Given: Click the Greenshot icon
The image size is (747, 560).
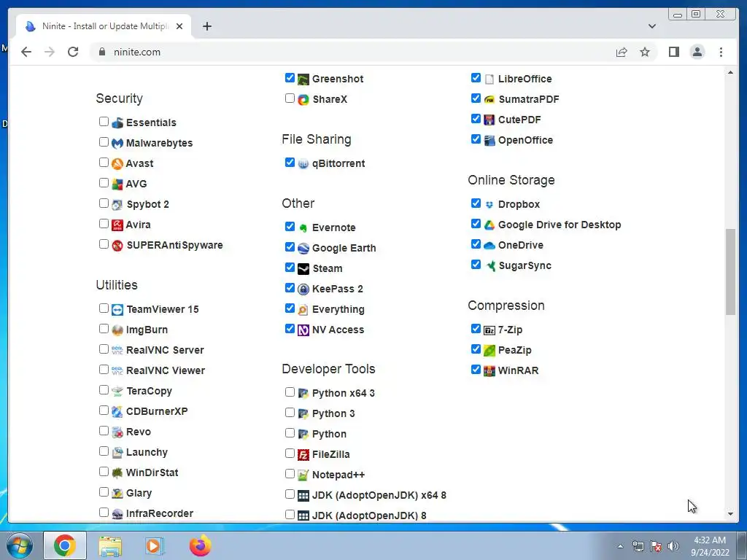Looking at the screenshot, I should (303, 79).
